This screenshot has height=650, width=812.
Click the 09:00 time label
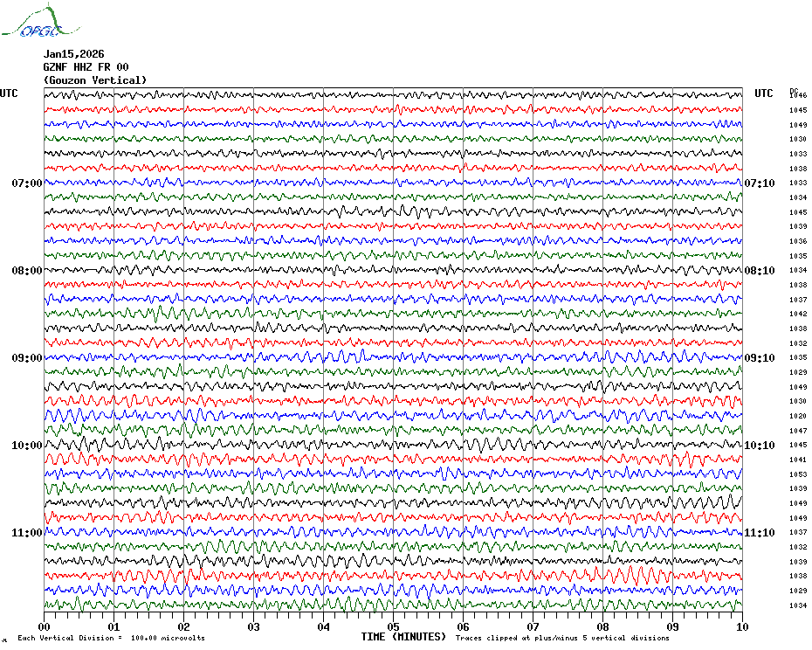click(27, 358)
